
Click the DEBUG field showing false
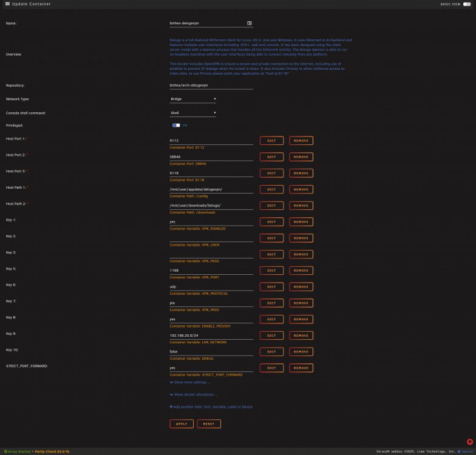point(211,352)
